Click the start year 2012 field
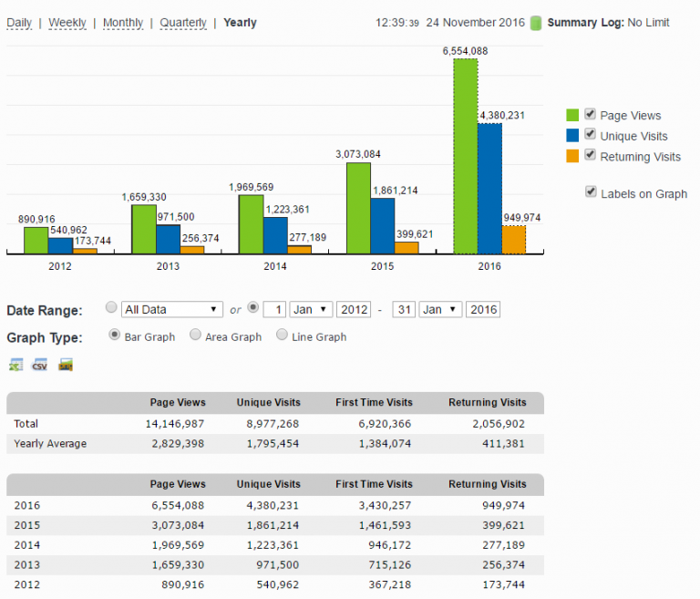This screenshot has height=599, width=700. [354, 309]
